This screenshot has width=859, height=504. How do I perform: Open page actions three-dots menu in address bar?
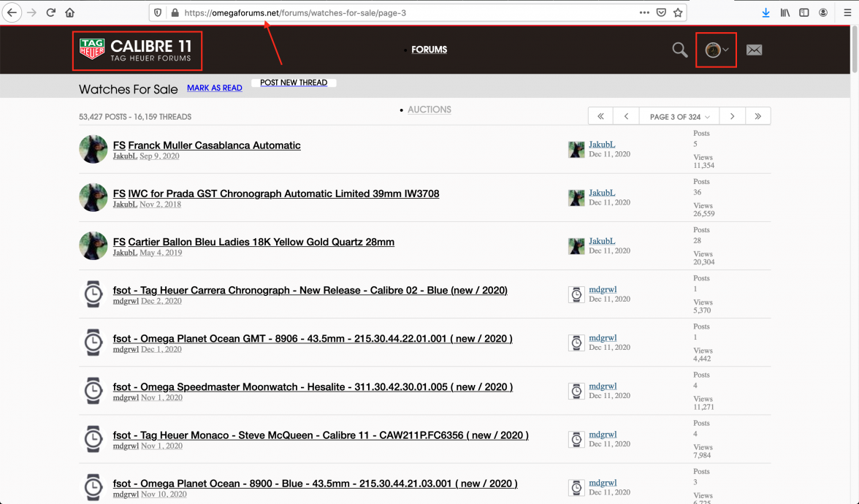point(644,12)
